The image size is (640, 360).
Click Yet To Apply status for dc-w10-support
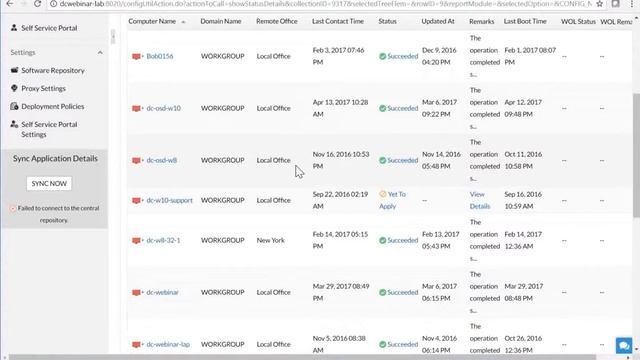click(x=392, y=200)
